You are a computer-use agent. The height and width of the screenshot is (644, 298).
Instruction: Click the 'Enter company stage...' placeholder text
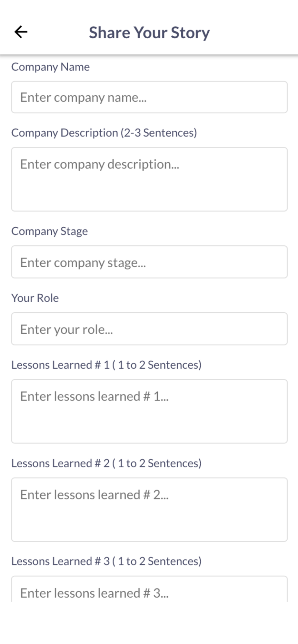(x=83, y=263)
